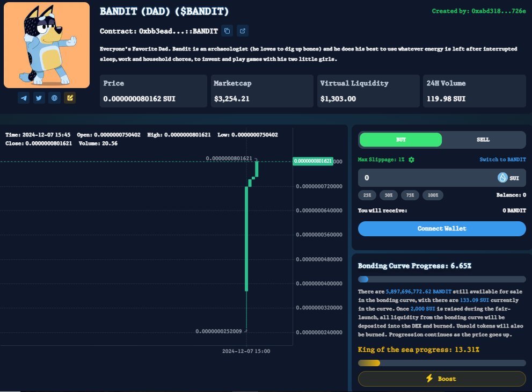Click the Connect Wallet button
The image size is (532, 392).
click(x=442, y=229)
